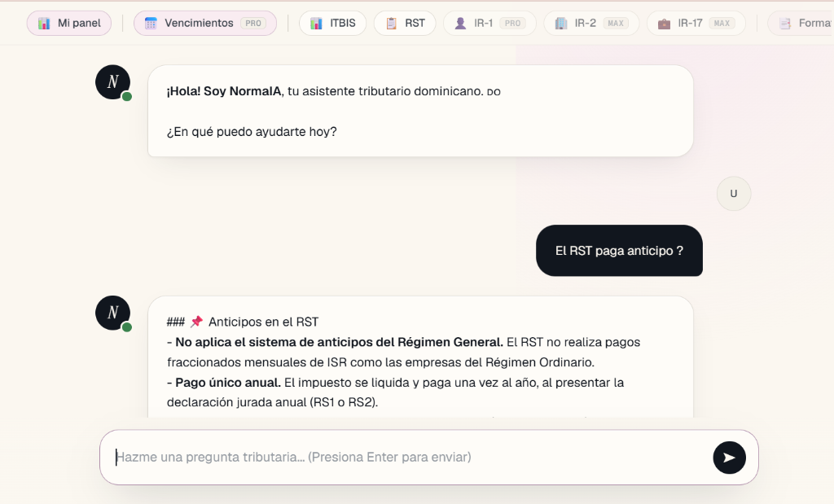Click the NormaIA avatar on greeting message
This screenshot has height=504, width=834.
[x=112, y=82]
